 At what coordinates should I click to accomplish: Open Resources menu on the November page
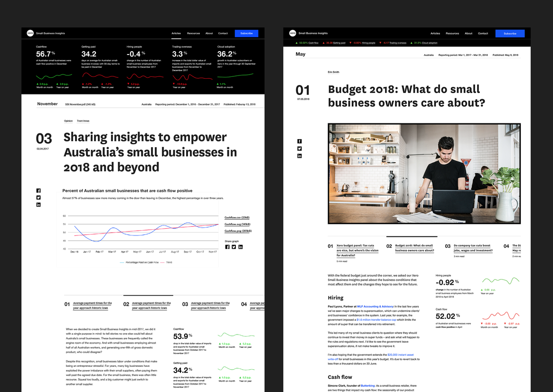click(x=193, y=34)
